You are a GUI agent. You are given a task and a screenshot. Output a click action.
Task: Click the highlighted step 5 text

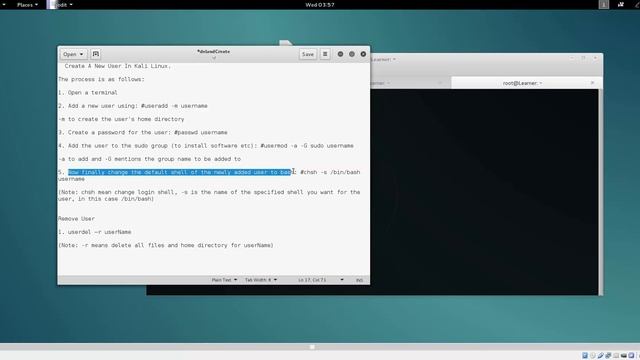[180, 172]
